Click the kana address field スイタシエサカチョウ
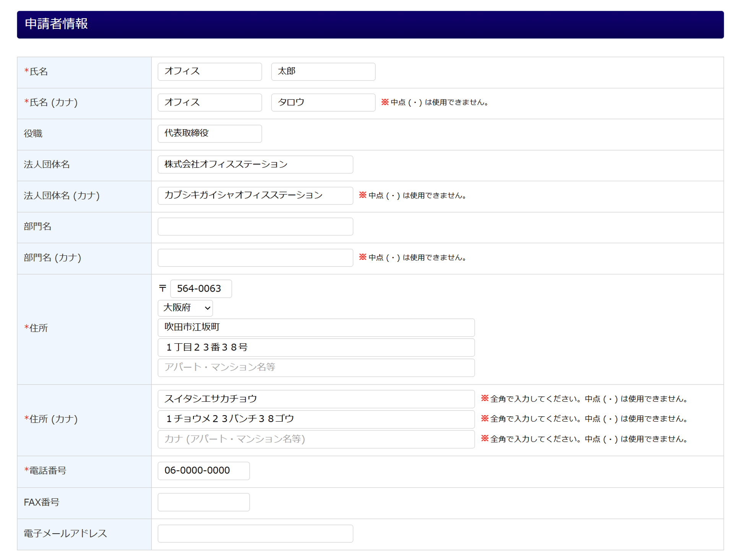This screenshot has height=560, width=741. click(x=316, y=399)
